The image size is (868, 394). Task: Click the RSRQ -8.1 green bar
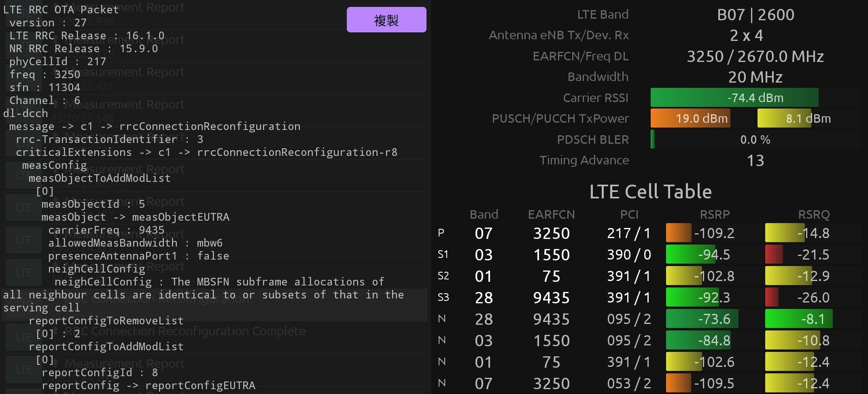(799, 319)
